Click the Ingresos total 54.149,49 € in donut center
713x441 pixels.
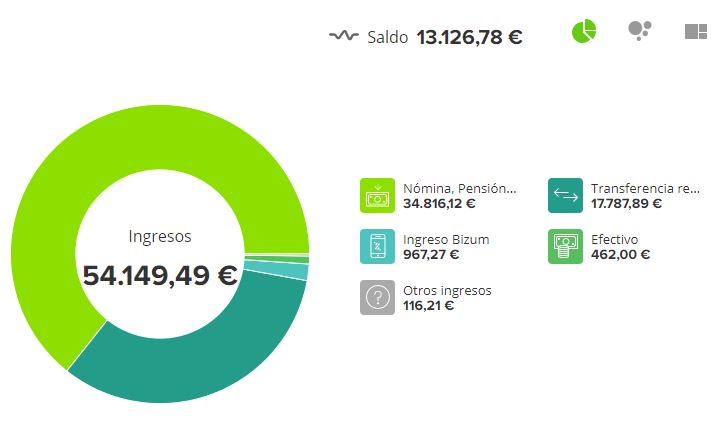click(x=160, y=275)
